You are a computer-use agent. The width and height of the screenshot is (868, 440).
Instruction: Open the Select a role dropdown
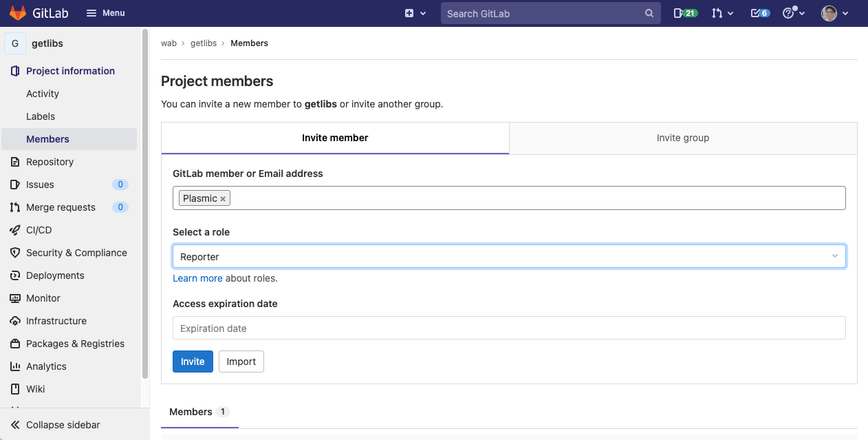pyautogui.click(x=509, y=256)
